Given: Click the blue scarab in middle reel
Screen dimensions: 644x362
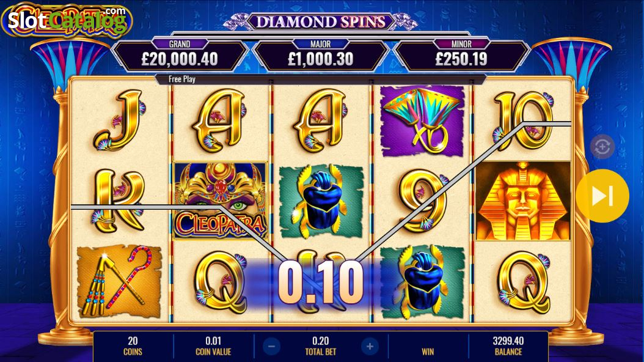Looking at the screenshot, I should [x=321, y=202].
